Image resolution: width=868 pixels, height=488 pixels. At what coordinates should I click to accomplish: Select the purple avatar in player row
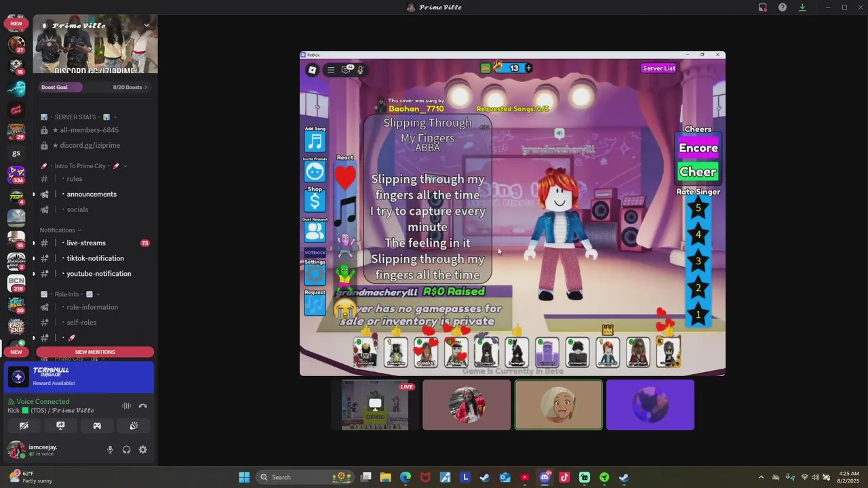[x=547, y=352]
